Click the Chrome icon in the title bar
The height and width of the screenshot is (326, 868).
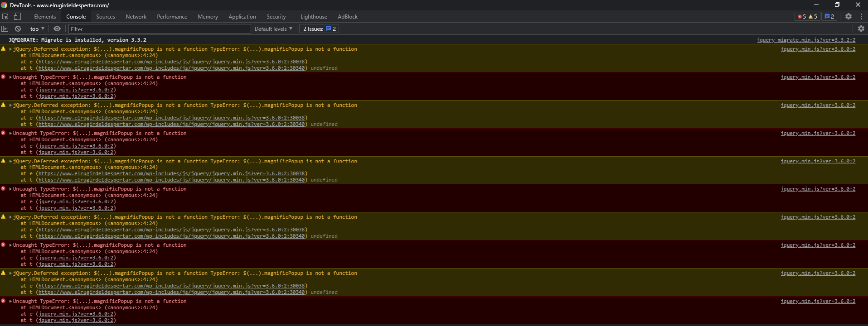(x=4, y=5)
